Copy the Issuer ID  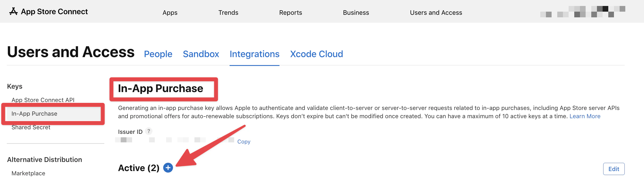244,142
